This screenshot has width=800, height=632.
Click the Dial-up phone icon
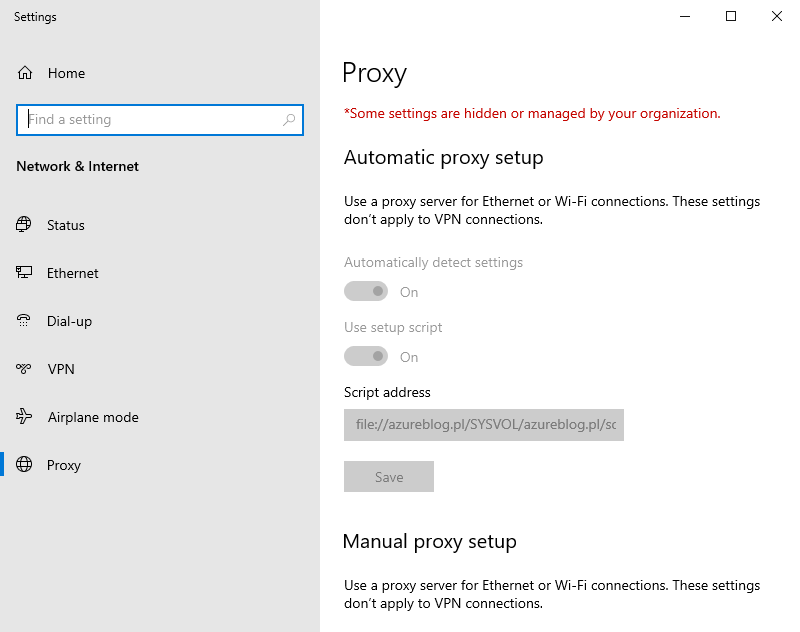tap(22, 321)
